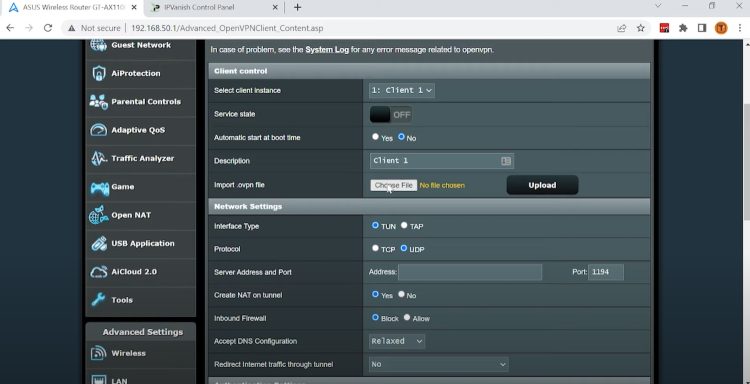Image resolution: width=750 pixels, height=384 pixels.
Task: Open the System Log link
Action: 327,49
